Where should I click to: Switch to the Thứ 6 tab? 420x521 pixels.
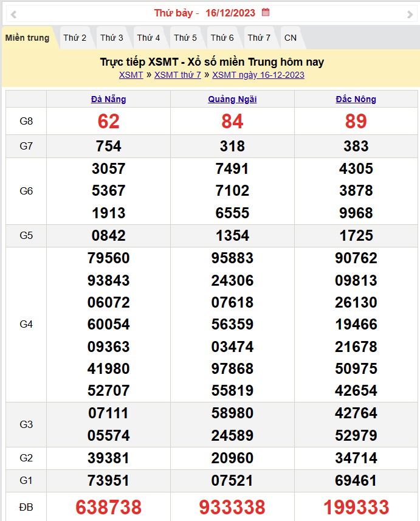pos(222,38)
